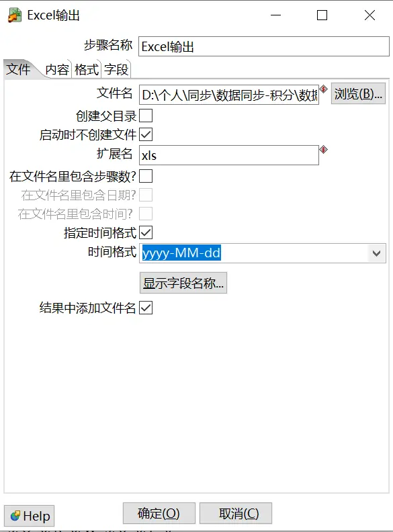Click the 浏览(B)... button
This screenshot has width=393, height=532.
[x=358, y=93]
